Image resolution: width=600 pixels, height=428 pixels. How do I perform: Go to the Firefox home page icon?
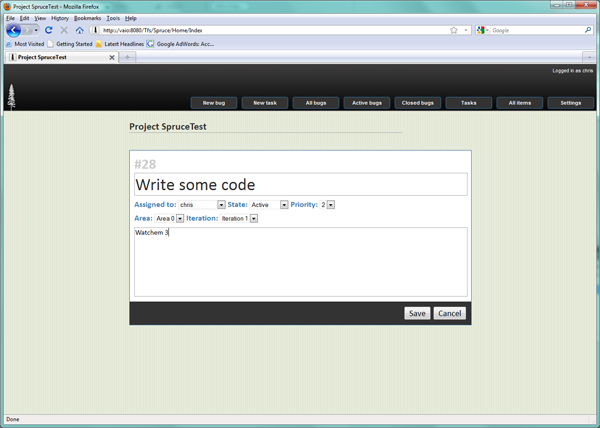tap(80, 30)
